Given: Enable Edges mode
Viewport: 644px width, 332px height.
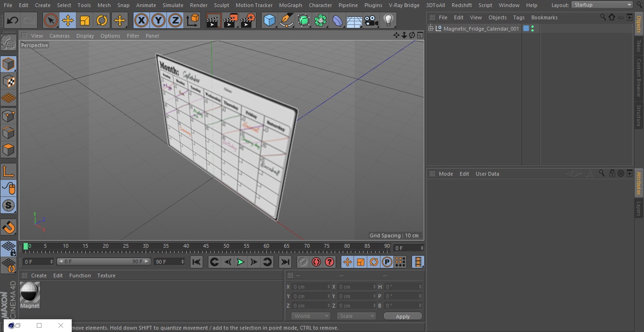Looking at the screenshot, I should [x=8, y=133].
